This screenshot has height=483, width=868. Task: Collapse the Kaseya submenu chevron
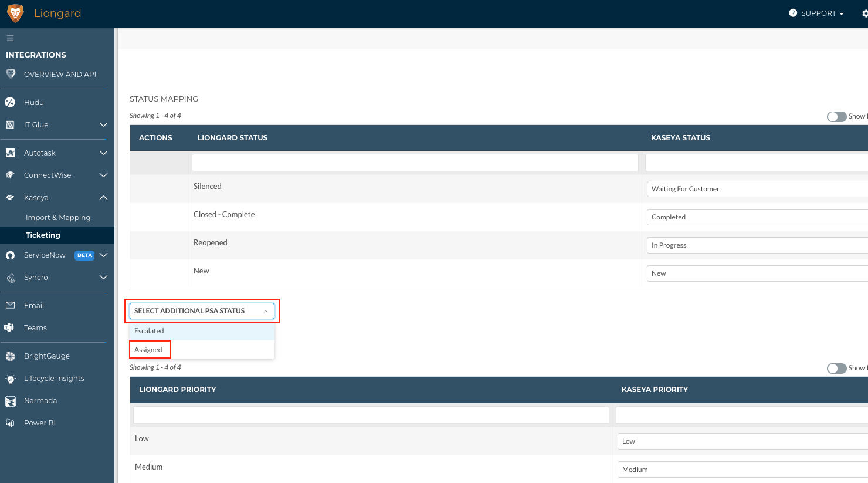[x=103, y=197]
